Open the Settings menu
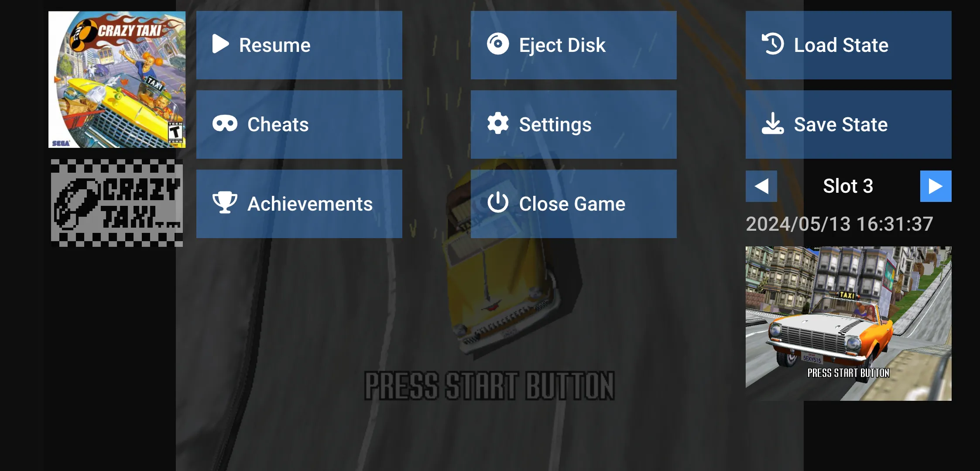Viewport: 980px width, 471px height. tap(574, 124)
